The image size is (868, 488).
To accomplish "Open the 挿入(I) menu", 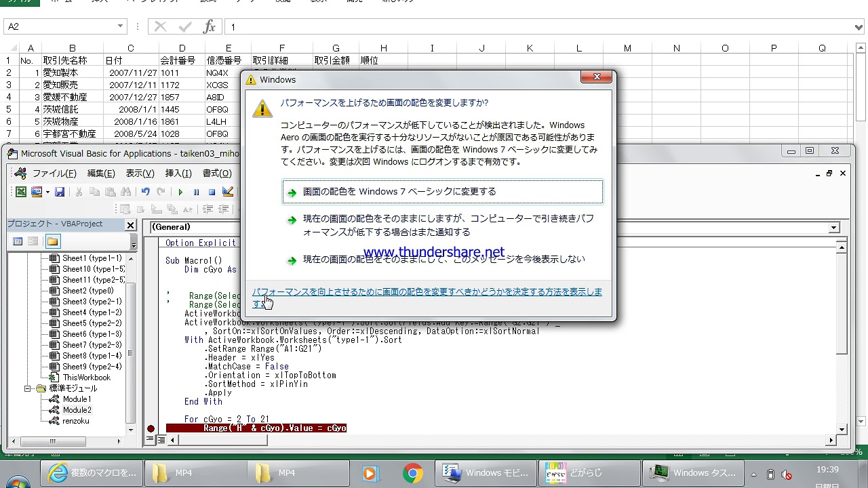I will pyautogui.click(x=178, y=174).
